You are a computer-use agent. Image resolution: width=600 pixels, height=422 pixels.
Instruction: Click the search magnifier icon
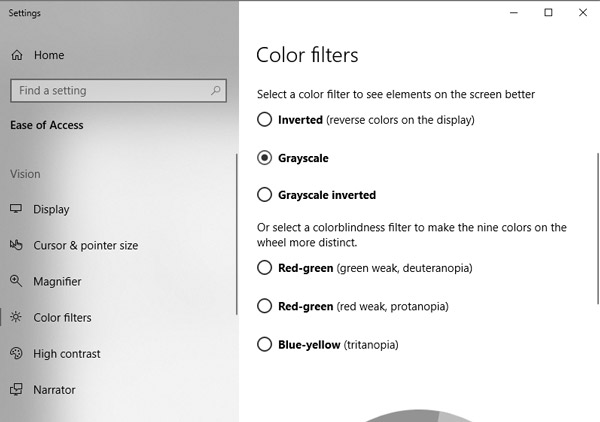click(215, 90)
